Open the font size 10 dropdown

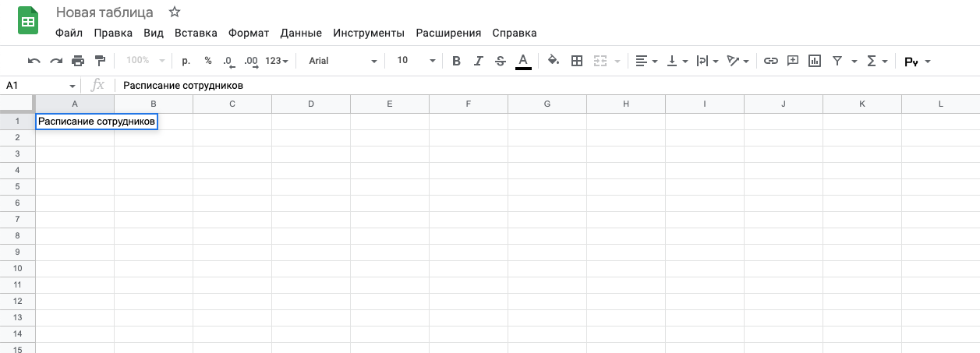coord(416,61)
